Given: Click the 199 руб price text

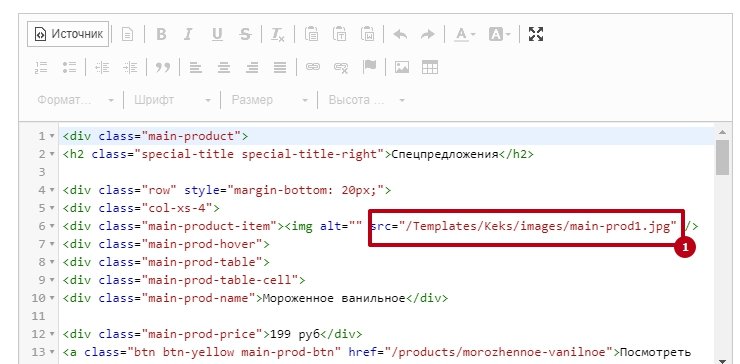Looking at the screenshot, I should click(295, 335).
